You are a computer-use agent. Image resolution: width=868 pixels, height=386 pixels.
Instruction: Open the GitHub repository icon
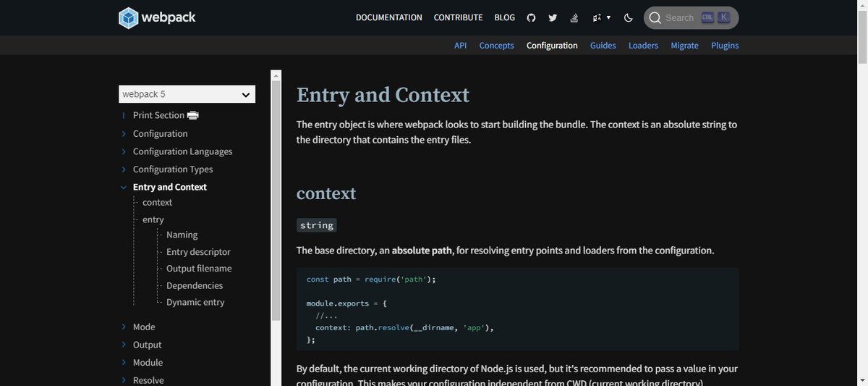coord(531,17)
